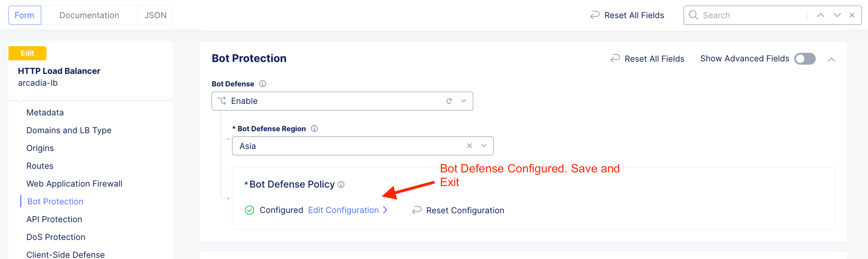Click the Bot Defense info icon
The image size is (868, 259).
pos(262,84)
